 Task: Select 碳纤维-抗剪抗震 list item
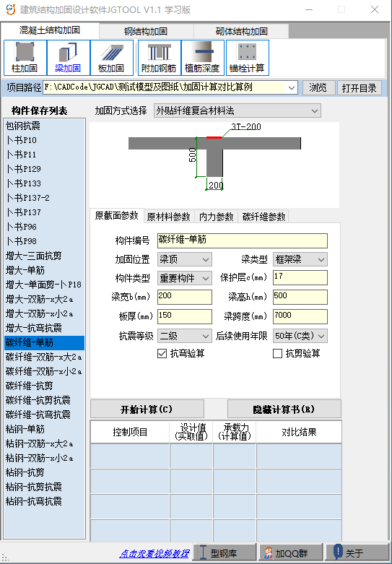(x=44, y=400)
